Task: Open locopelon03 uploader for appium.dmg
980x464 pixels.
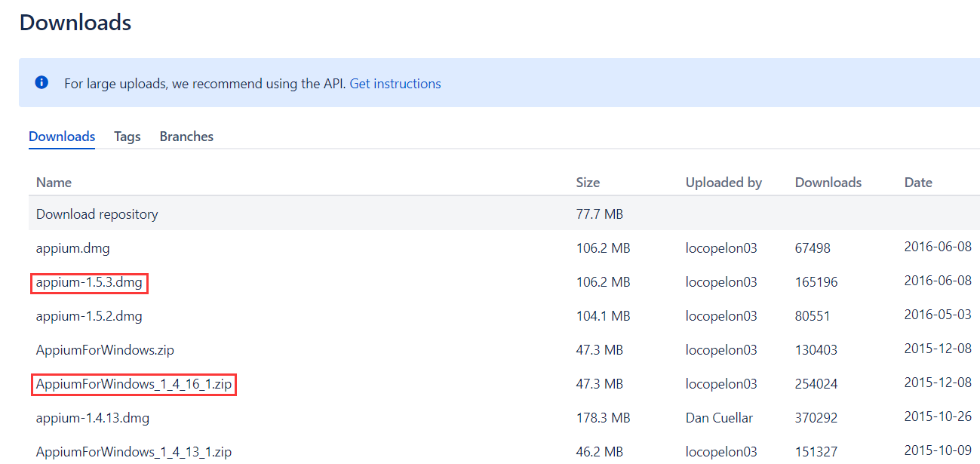Action: 721,248
